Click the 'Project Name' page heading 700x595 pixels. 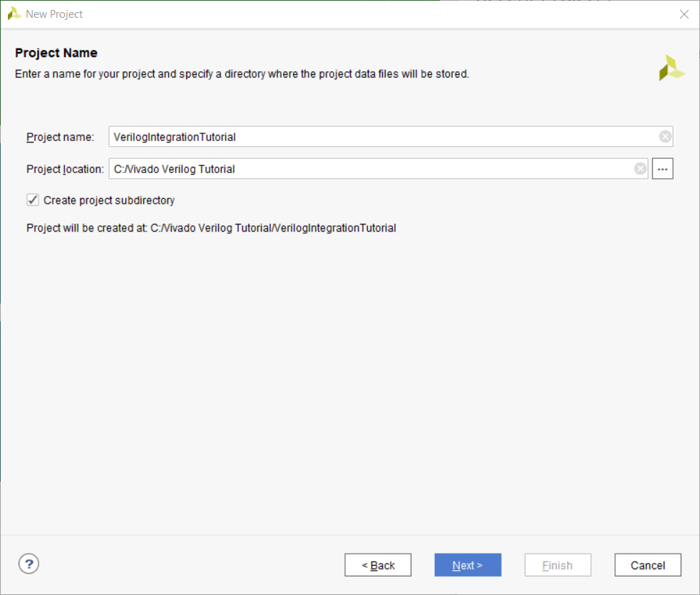pos(56,53)
